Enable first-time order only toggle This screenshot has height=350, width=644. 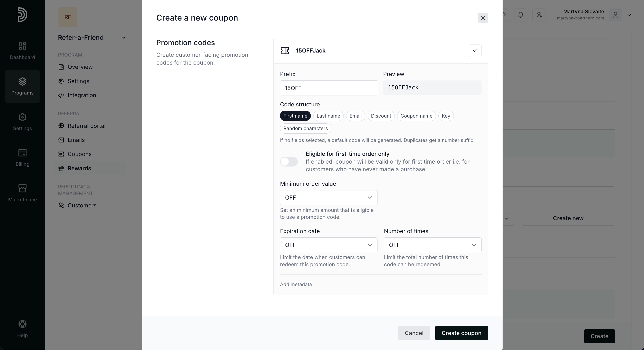click(x=289, y=162)
